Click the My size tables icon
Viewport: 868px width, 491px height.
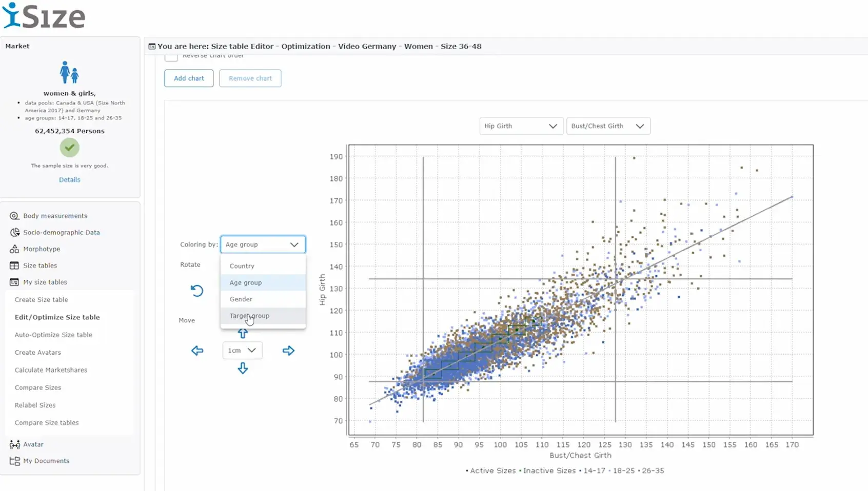[14, 282]
